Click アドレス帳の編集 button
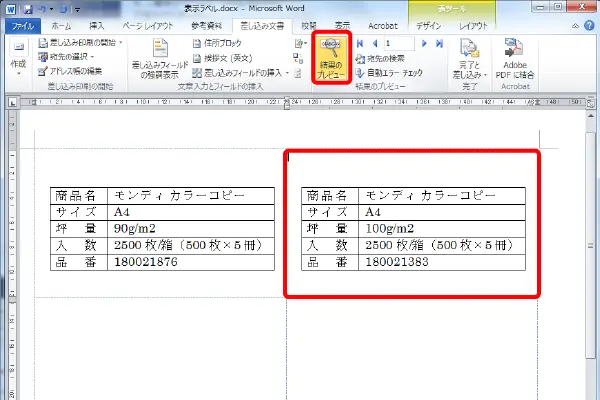Viewport: 600px width, 400px height. 70,71
